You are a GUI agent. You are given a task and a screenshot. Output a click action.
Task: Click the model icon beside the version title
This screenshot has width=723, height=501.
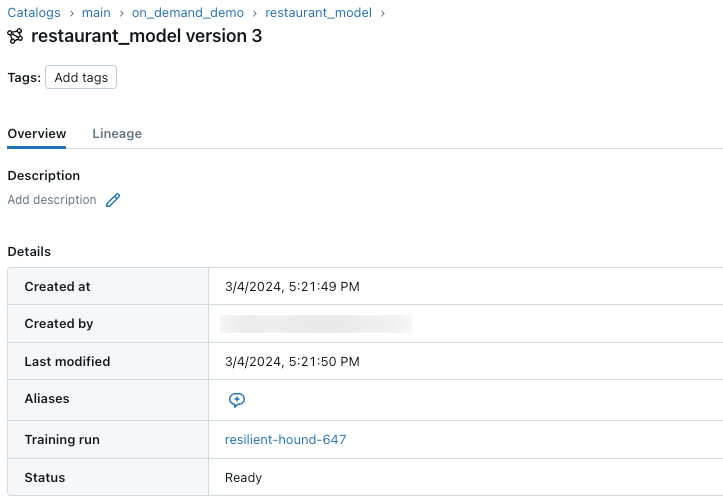[15, 37]
